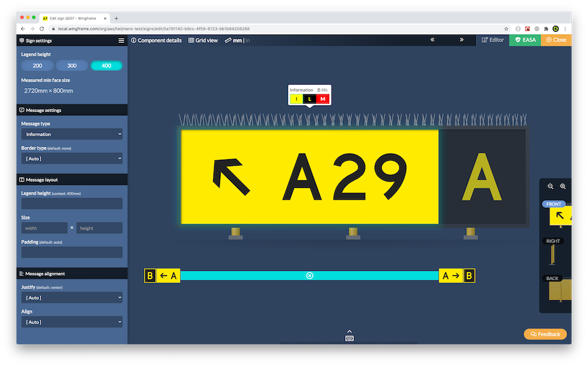Switch to the EASA tab
588x366 pixels.
coord(524,40)
